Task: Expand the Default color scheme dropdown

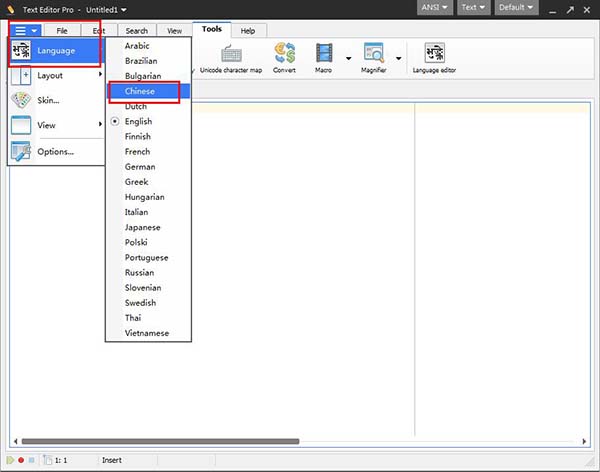Action: [516, 8]
